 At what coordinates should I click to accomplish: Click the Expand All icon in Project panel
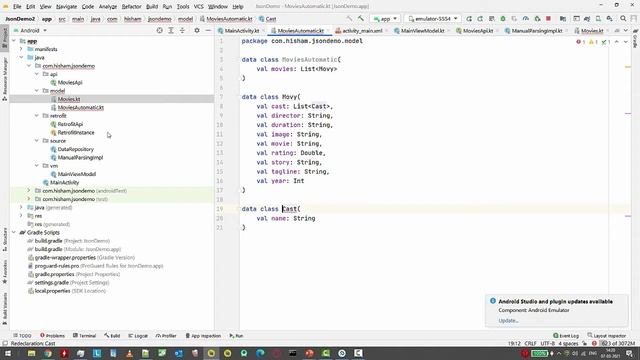coord(171,30)
